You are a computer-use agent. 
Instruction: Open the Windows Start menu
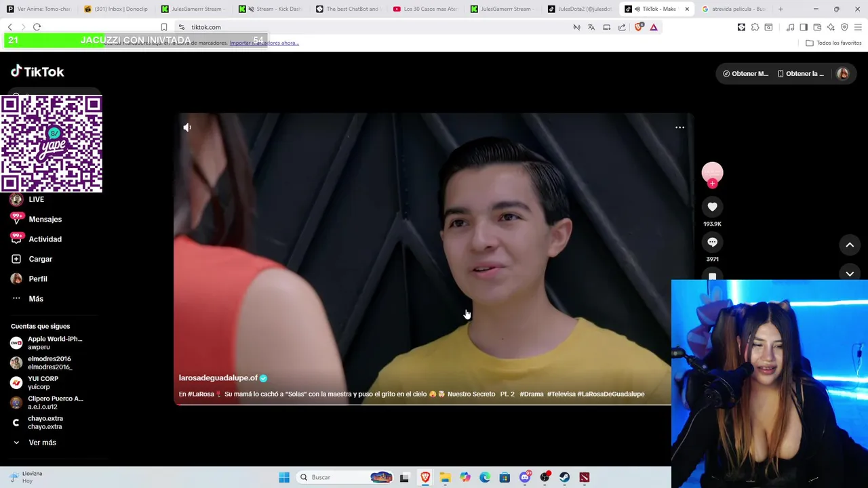click(284, 477)
